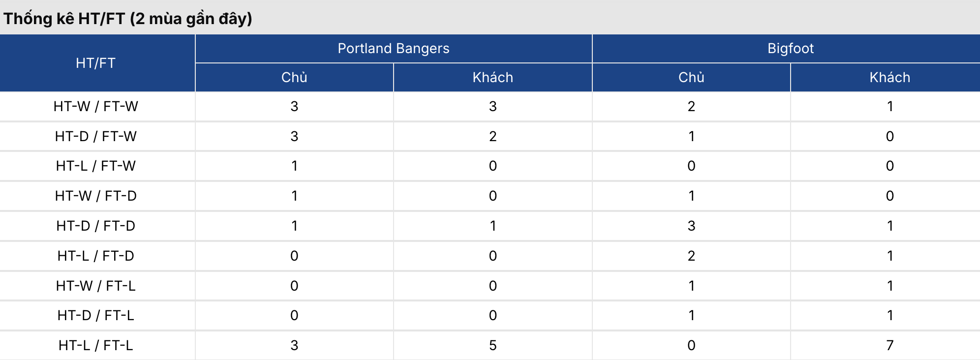Select the HT-W / FT-L row label

[x=95, y=286]
